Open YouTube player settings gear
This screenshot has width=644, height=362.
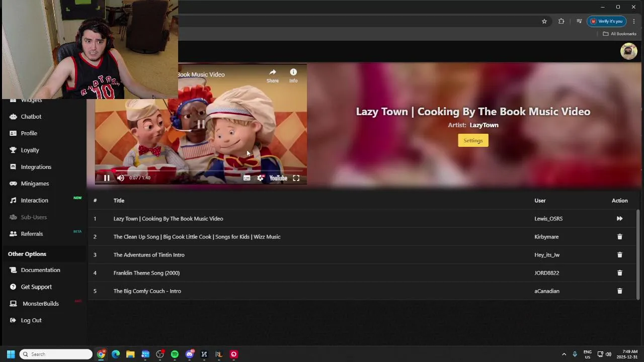point(260,178)
